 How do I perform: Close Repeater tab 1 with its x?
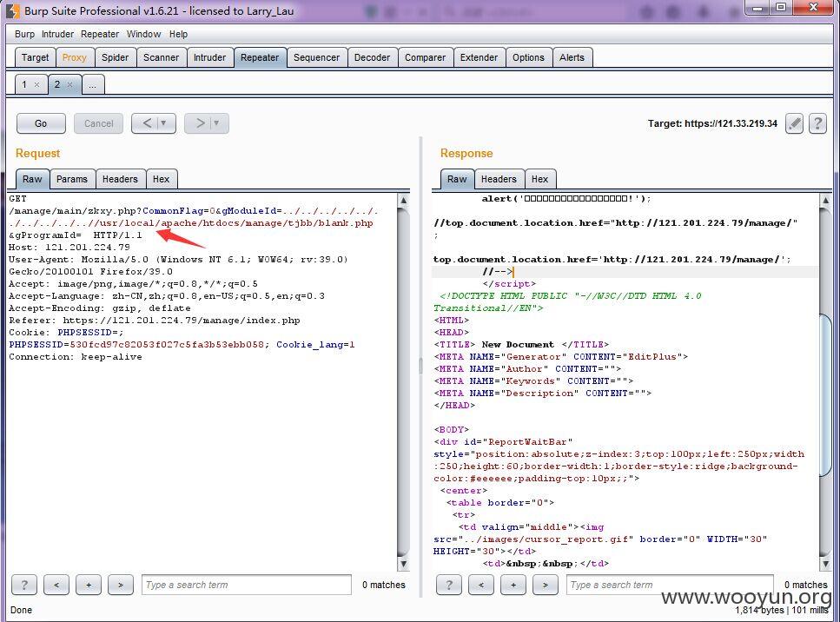click(x=37, y=84)
